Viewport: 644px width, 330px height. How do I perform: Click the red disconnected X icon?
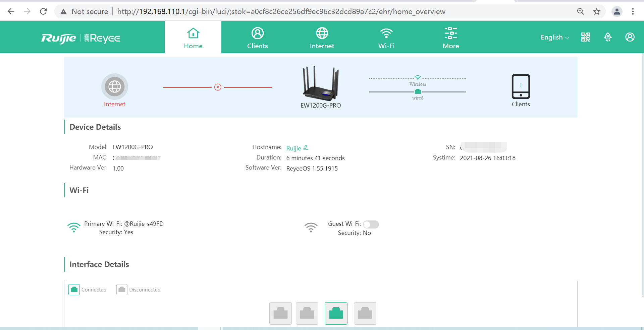pos(218,87)
